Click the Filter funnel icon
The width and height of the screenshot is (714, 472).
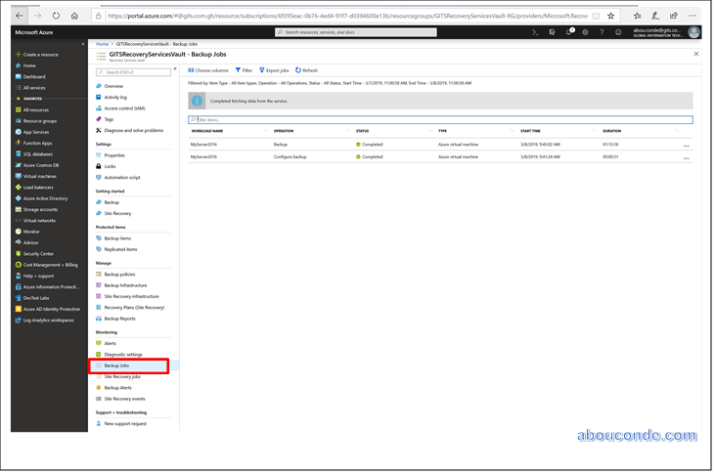click(x=243, y=71)
